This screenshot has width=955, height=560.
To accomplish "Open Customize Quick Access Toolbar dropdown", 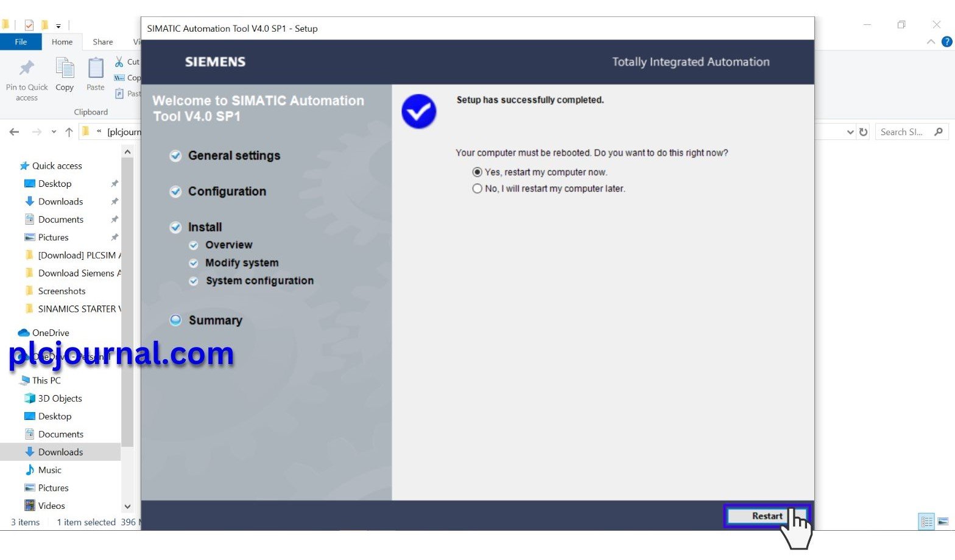I will [58, 26].
